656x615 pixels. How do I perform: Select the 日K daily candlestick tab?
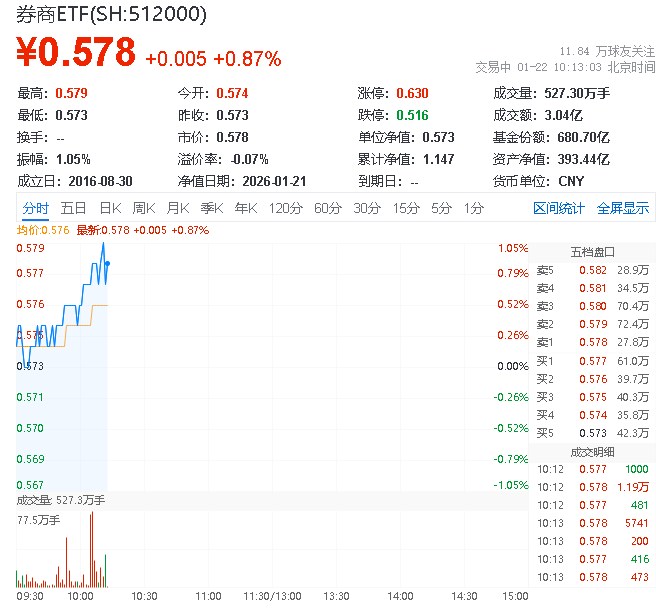tap(110, 208)
